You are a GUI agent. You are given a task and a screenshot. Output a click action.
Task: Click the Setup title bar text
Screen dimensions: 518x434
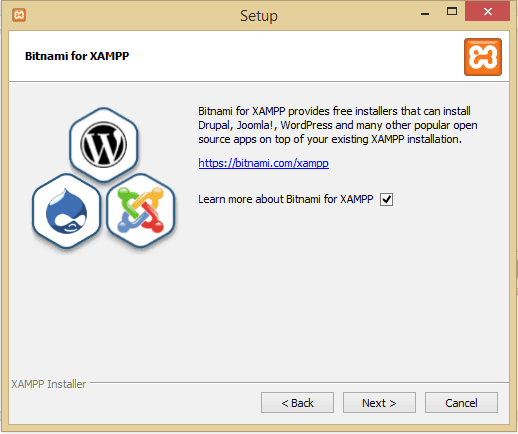259,16
